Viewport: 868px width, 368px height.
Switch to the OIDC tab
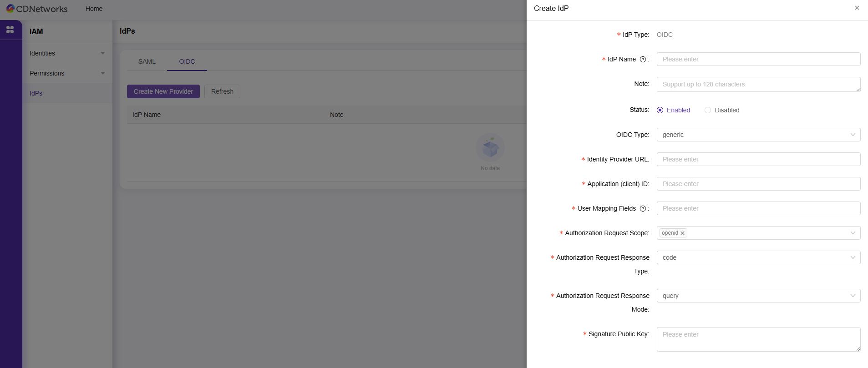click(187, 61)
